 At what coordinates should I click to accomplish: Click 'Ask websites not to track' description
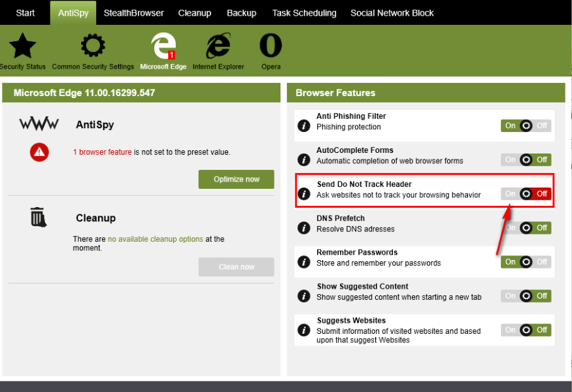pyautogui.click(x=398, y=195)
